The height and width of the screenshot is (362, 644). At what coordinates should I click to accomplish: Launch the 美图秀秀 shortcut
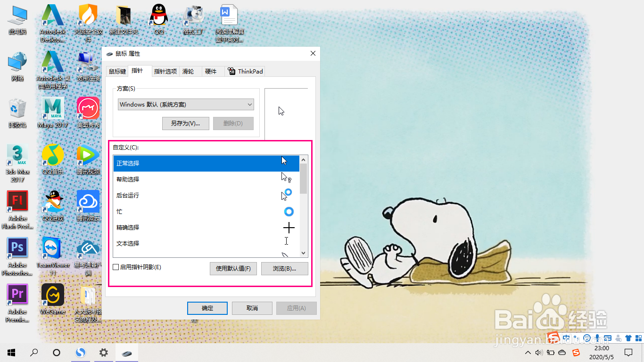pos(88,113)
